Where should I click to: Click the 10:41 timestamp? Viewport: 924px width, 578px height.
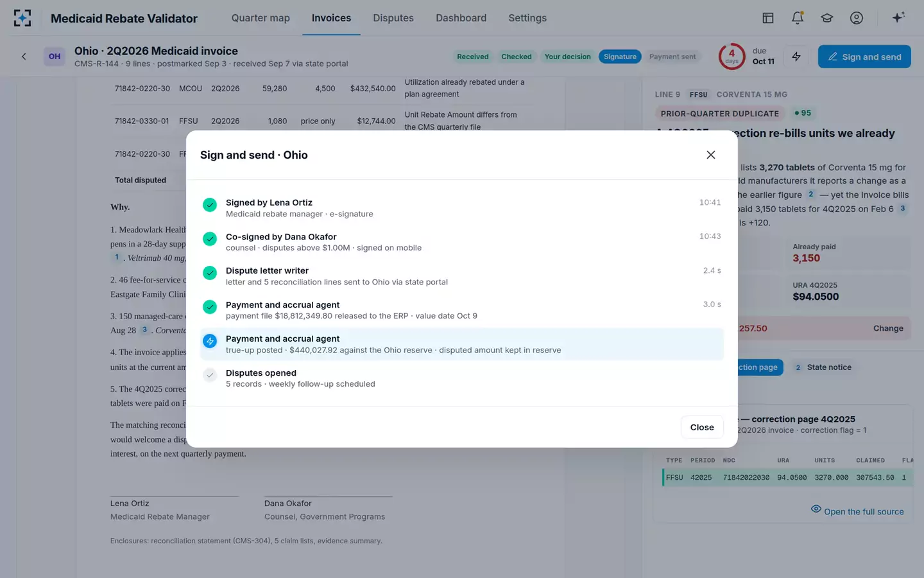pyautogui.click(x=710, y=202)
